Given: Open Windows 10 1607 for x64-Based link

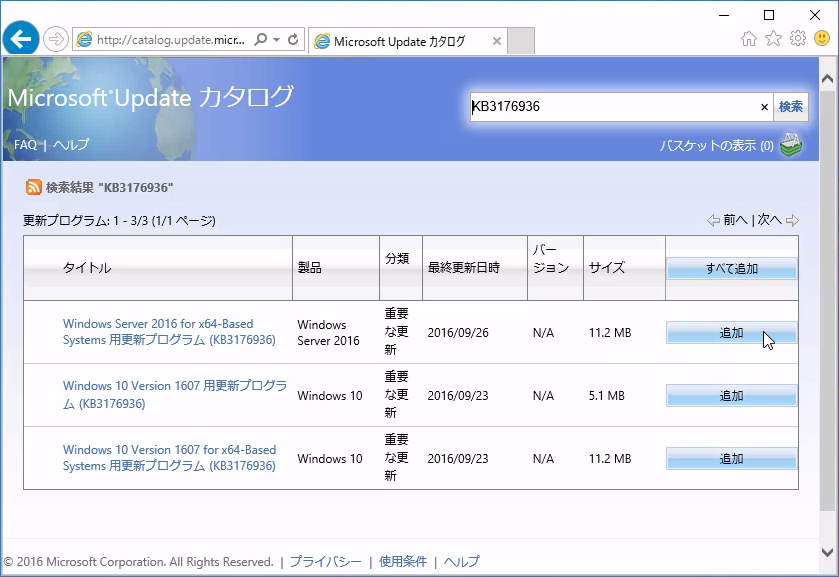Looking at the screenshot, I should coord(169,458).
